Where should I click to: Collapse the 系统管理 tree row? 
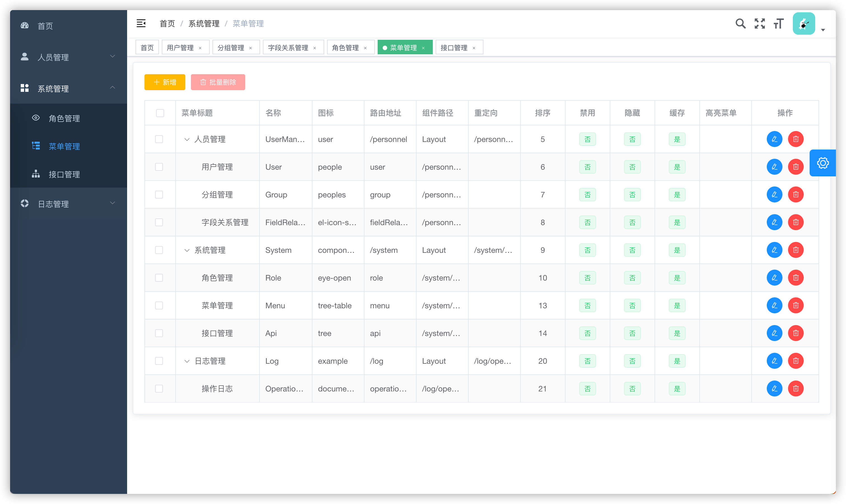pos(187,250)
